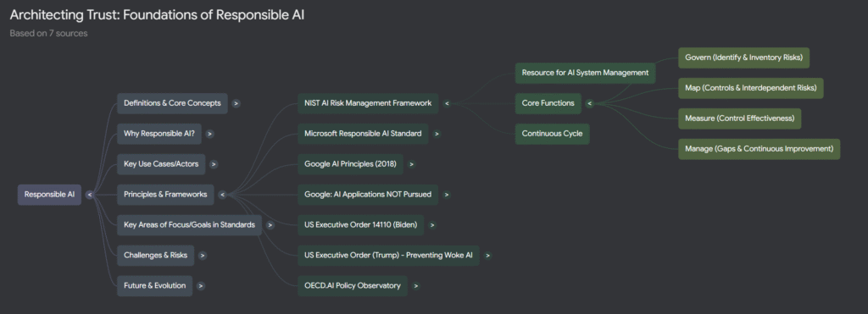Expand the Definitions & Core Concepts chevron

[236, 103]
